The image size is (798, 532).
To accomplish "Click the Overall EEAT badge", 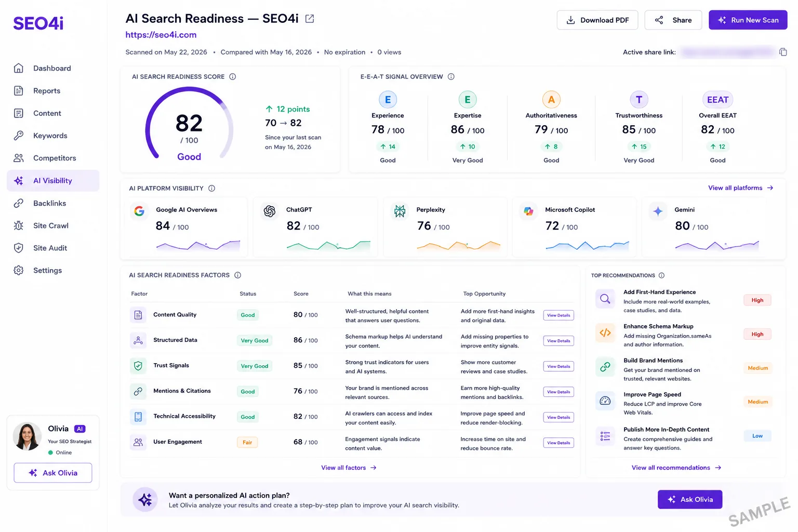I will tap(718, 99).
